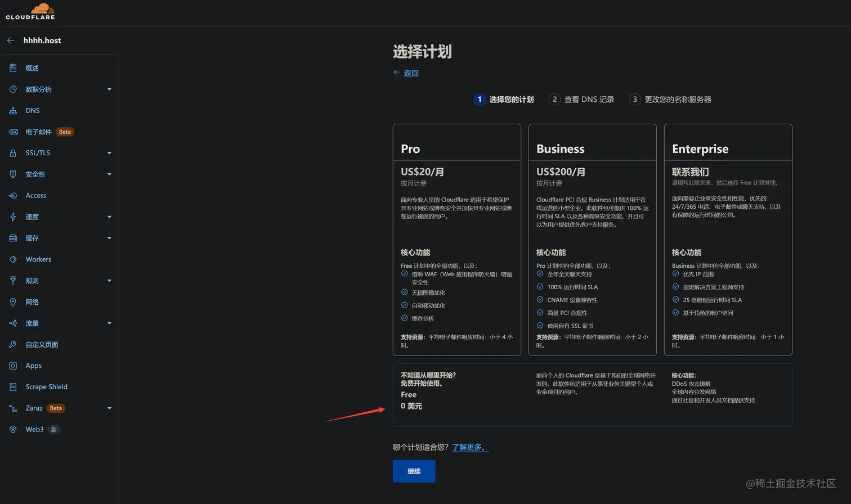Click the 网络 location pin icon
The width and height of the screenshot is (851, 504).
[13, 302]
